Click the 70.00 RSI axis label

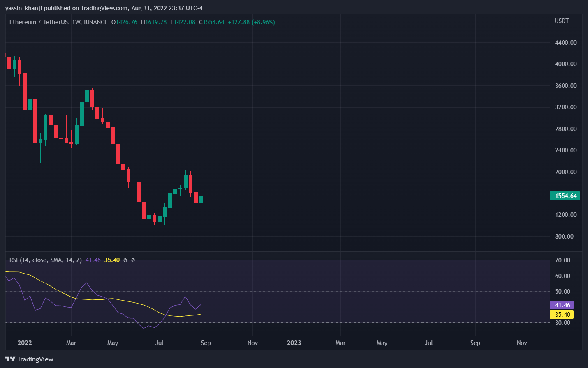tap(563, 260)
